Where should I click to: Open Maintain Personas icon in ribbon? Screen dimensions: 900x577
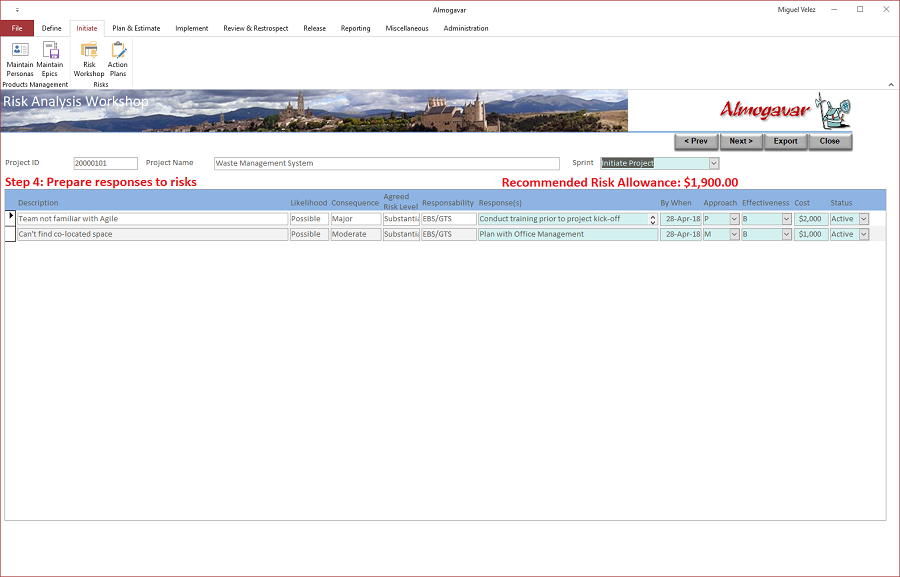click(20, 59)
